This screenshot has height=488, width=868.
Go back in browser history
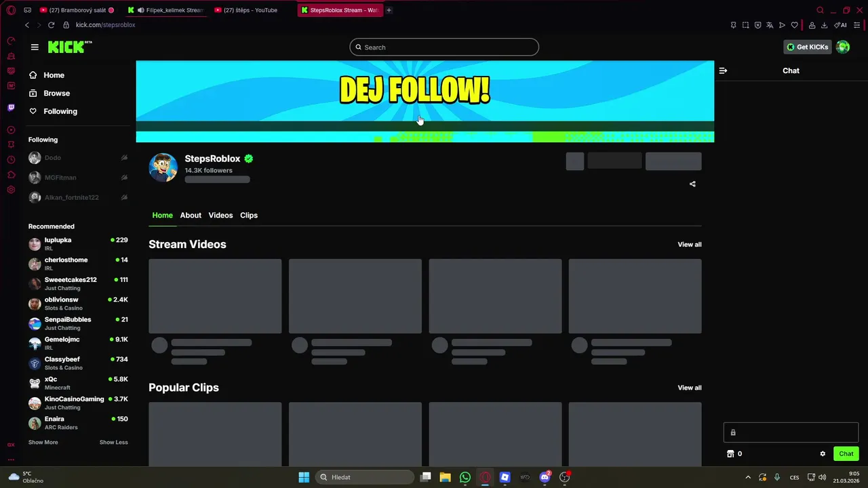point(27,25)
